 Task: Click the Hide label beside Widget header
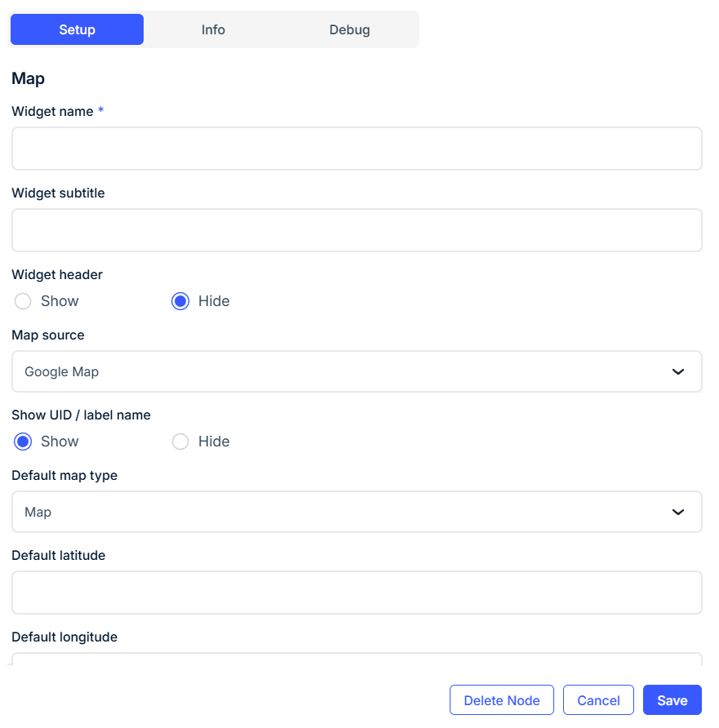click(x=214, y=301)
